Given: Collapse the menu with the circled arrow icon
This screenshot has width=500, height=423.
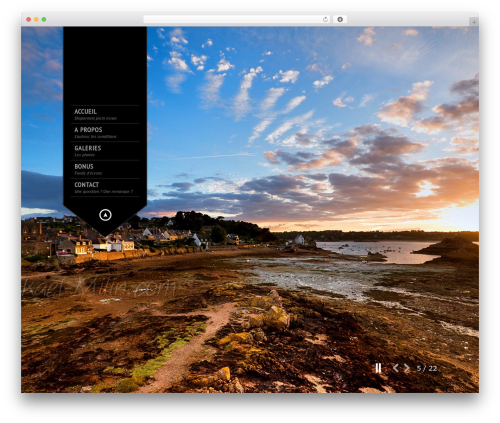Looking at the screenshot, I should pyautogui.click(x=105, y=215).
